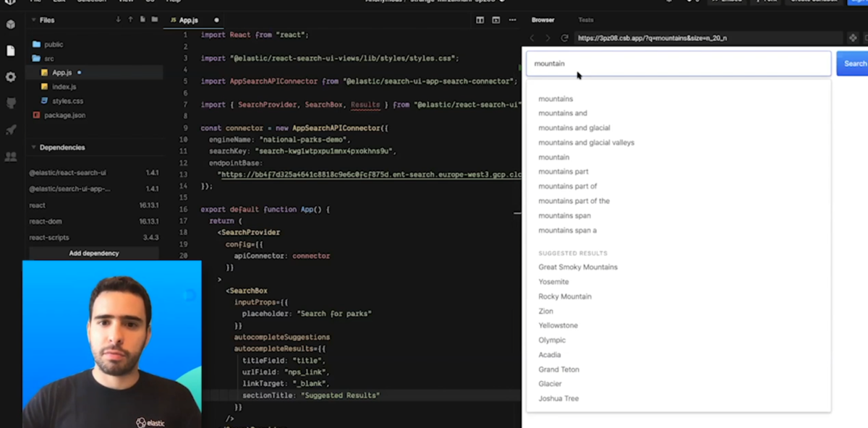This screenshot has height=428, width=868.
Task: Open the Glacier suggested result
Action: (550, 384)
